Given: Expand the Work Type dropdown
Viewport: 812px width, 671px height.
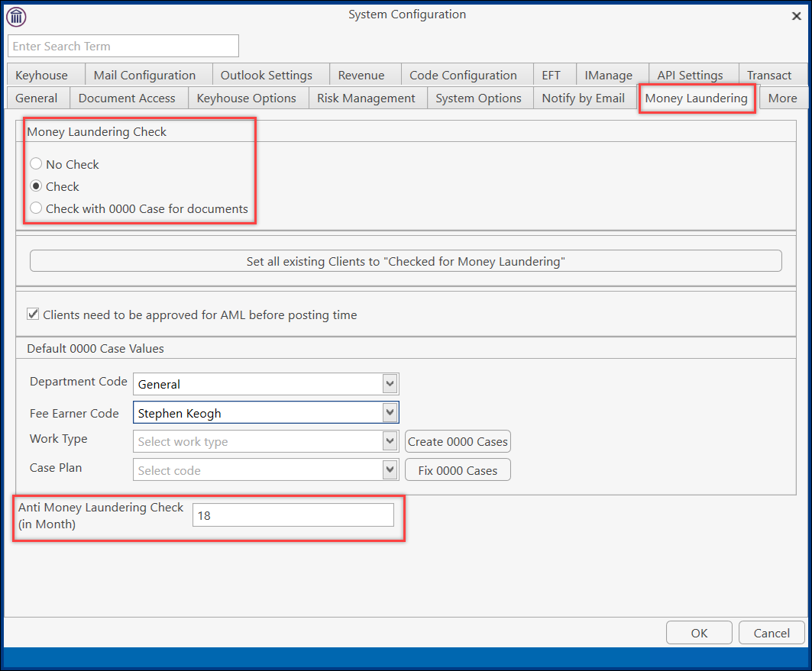Looking at the screenshot, I should coord(390,441).
